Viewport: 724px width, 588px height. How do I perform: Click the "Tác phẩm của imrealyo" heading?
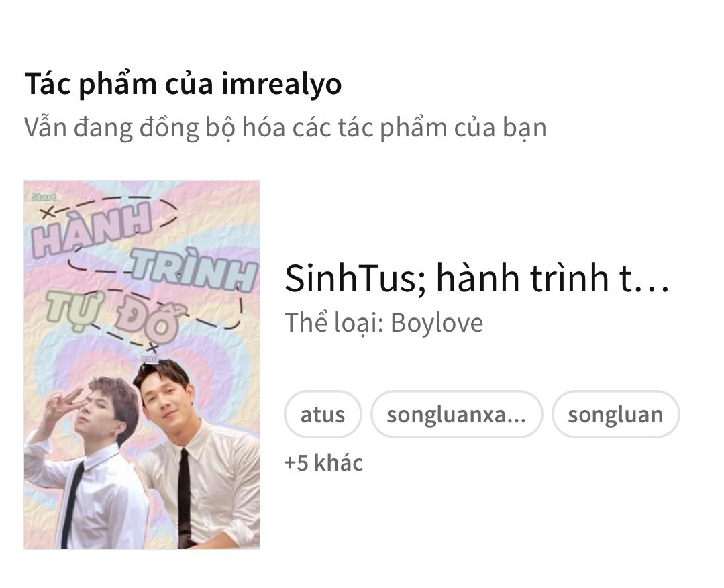tap(183, 84)
